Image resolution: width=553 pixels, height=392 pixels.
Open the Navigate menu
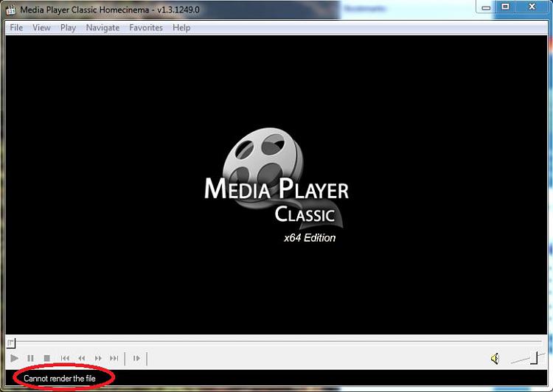tap(102, 27)
